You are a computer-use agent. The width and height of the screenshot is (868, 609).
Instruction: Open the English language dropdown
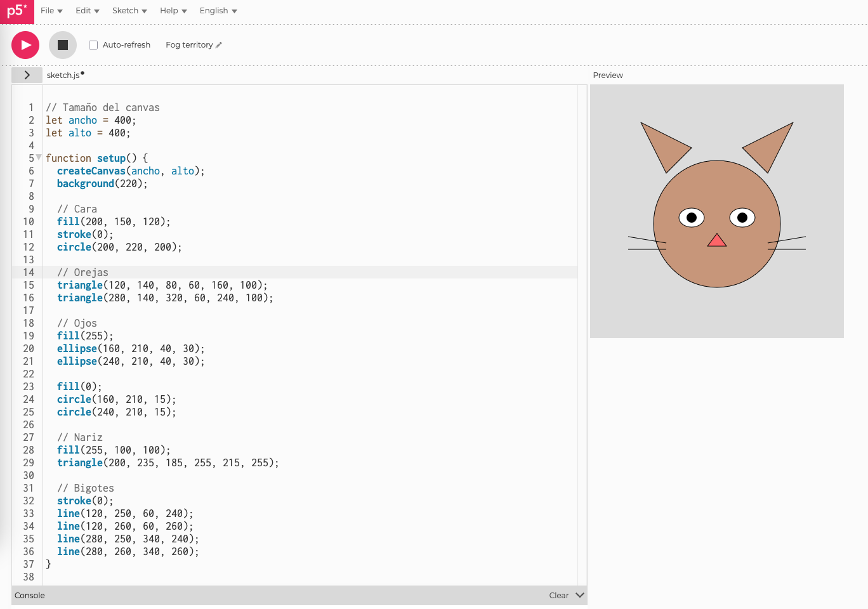click(218, 11)
